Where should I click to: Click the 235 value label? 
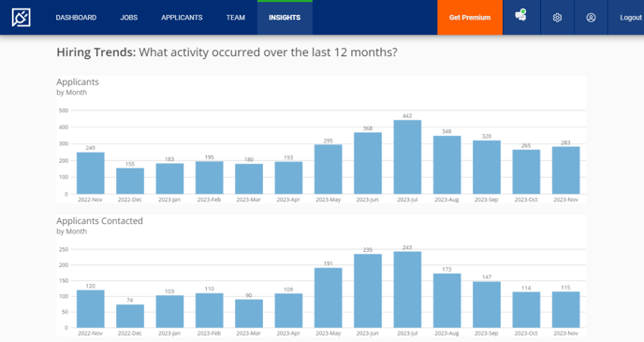(368, 249)
